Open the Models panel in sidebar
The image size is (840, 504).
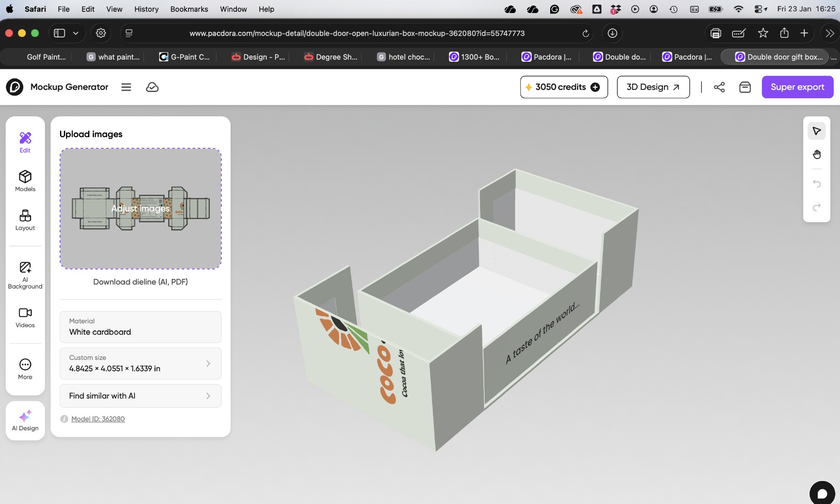[25, 181]
